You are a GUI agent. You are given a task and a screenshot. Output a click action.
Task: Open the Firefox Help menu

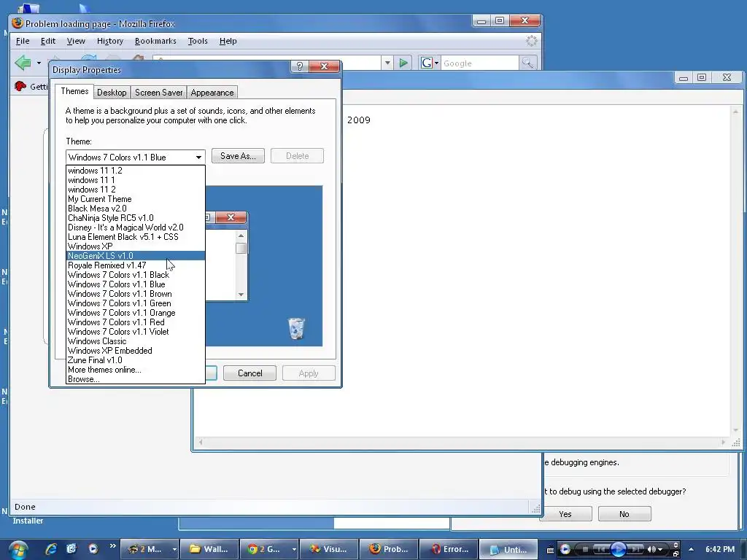[x=228, y=41]
